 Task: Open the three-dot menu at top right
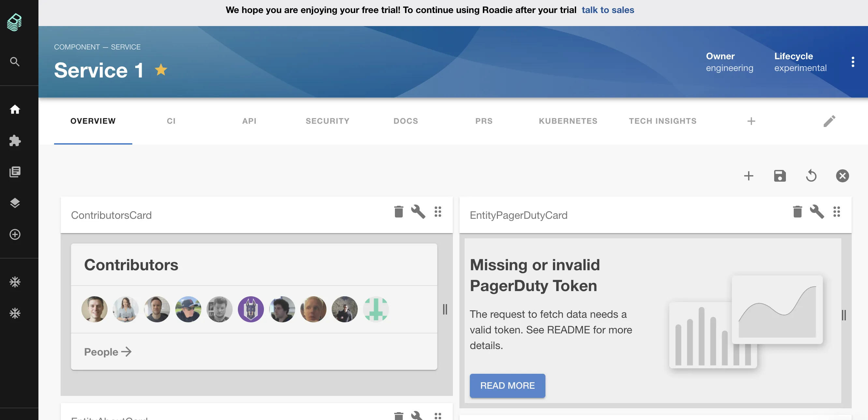853,61
